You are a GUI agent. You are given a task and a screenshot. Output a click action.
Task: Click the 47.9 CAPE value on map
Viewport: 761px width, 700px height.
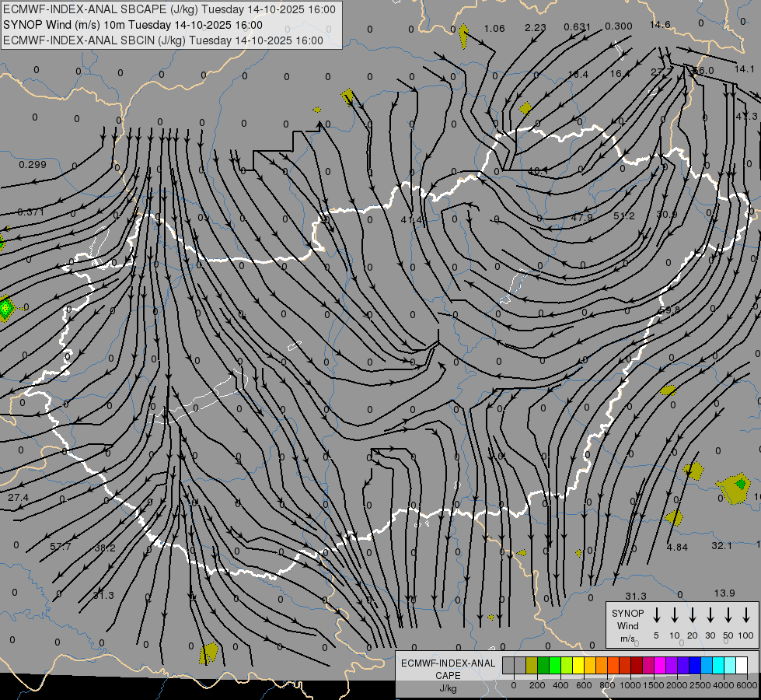[x=581, y=217]
